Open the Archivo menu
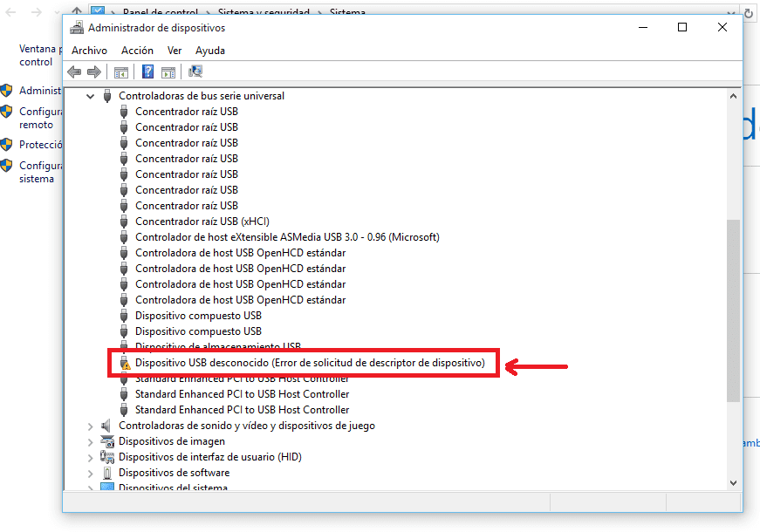This screenshot has width=760, height=532. point(89,51)
